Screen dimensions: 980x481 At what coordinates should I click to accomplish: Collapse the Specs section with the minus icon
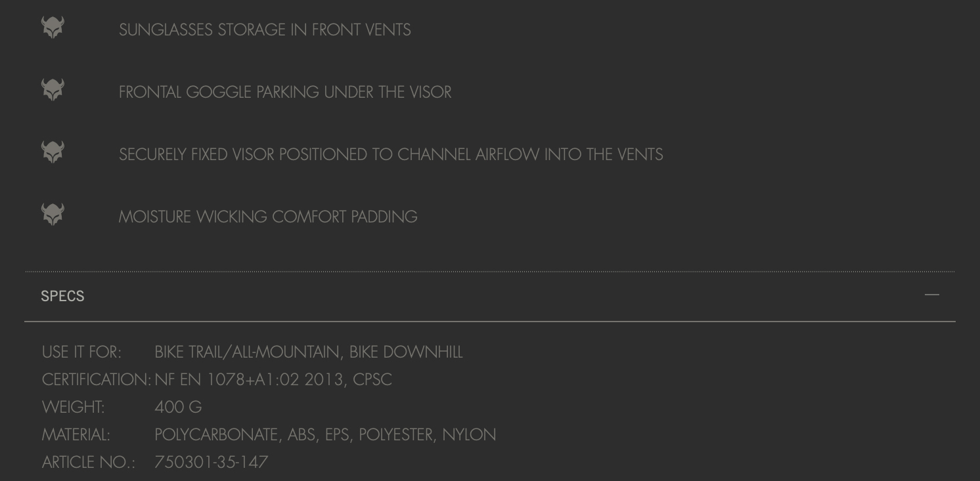931,295
